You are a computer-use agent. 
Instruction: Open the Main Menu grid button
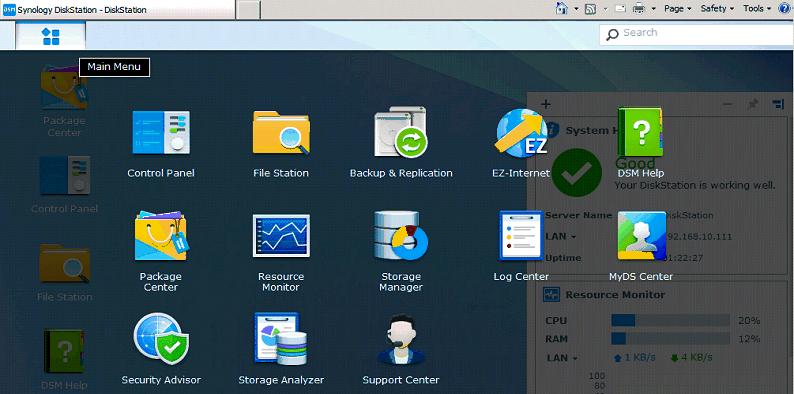pos(51,36)
